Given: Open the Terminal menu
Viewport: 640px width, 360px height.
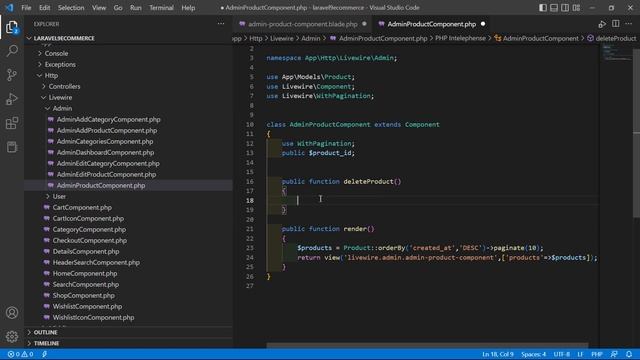Looking at the screenshot, I should (161, 8).
